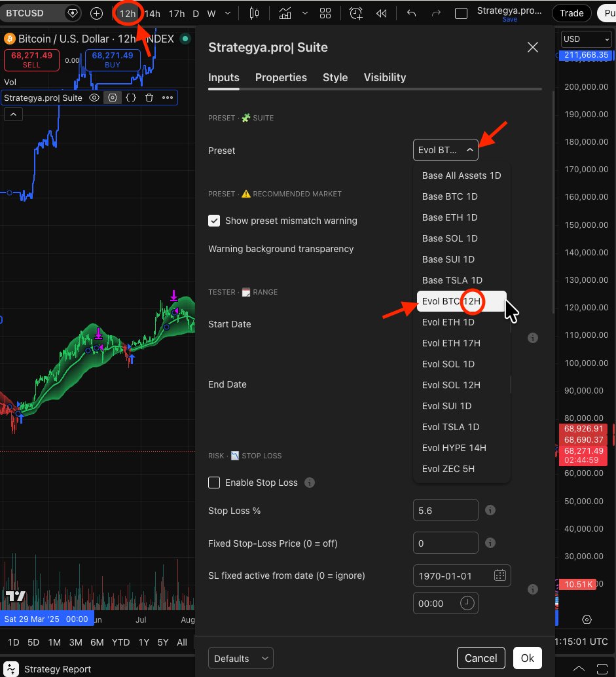
Task: Click info icon next to Enable Stop Loss
Action: [310, 483]
